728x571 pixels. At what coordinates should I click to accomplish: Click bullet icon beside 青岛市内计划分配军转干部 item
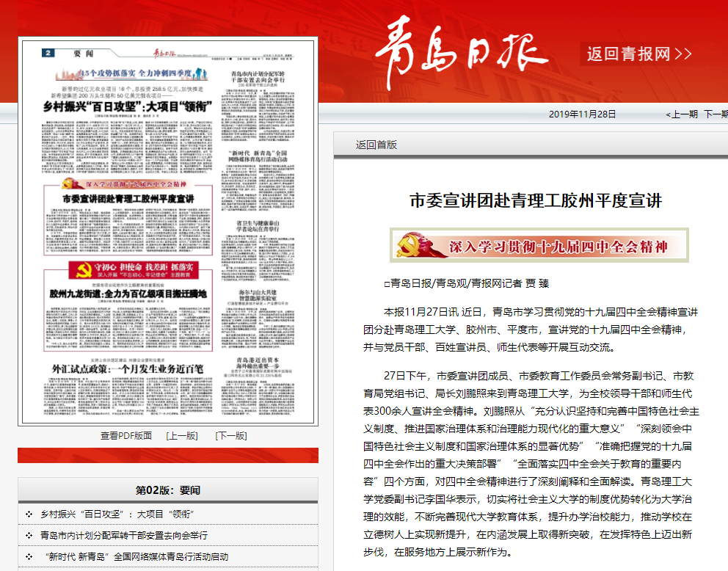(x=29, y=536)
